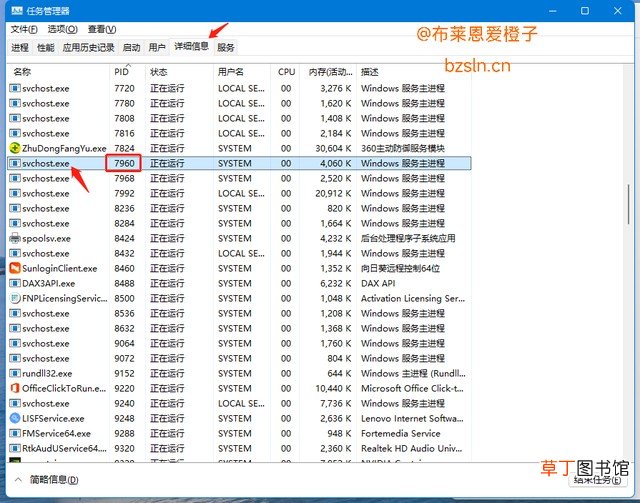Sort by the 用户名 column header
The height and width of the screenshot is (503, 640).
point(241,72)
